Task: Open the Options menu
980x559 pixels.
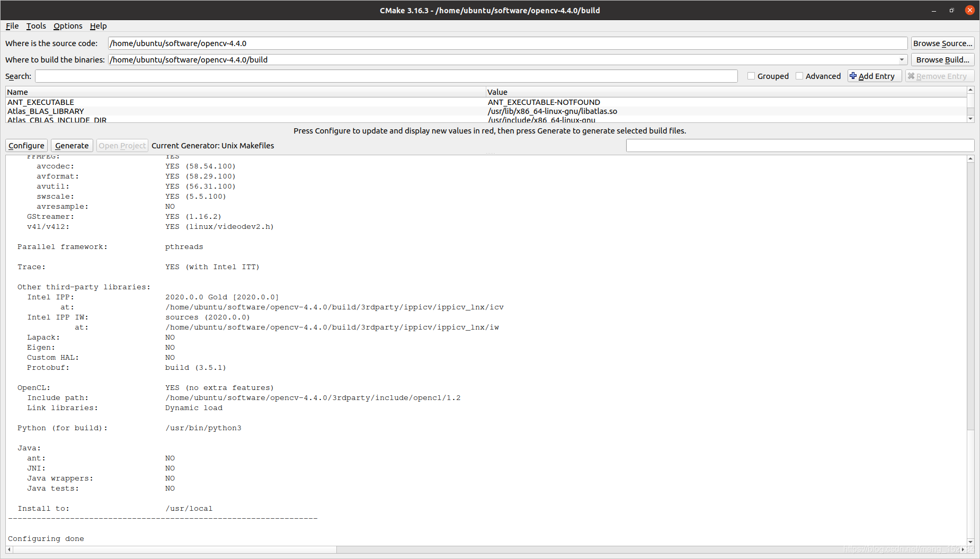Action: pyautogui.click(x=68, y=26)
